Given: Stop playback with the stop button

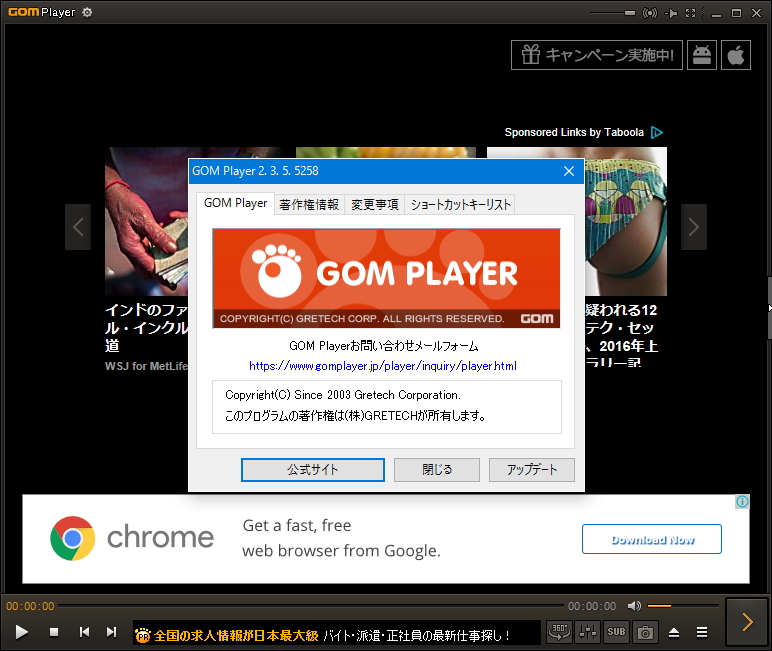Looking at the screenshot, I should pos(54,632).
